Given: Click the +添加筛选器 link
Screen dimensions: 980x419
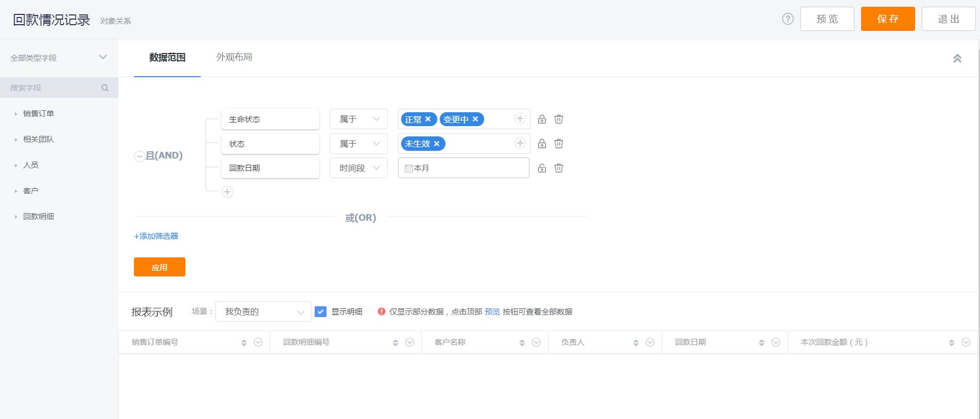Looking at the screenshot, I should coord(156,236).
